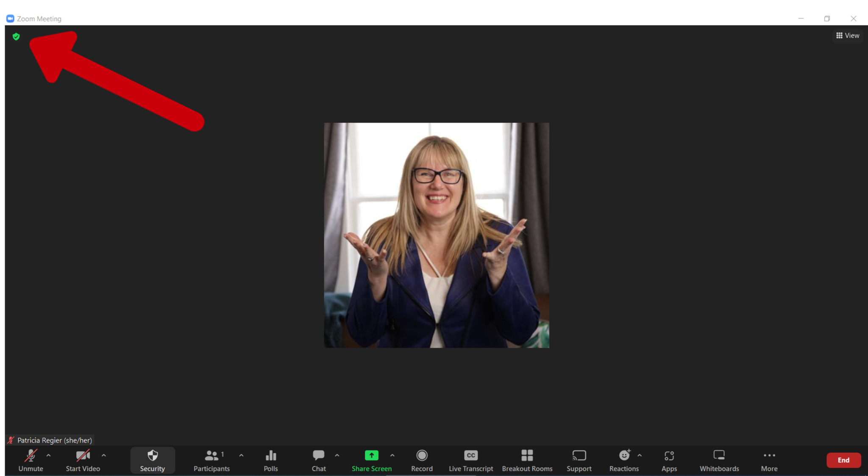Start Video with the camera toggle

pyautogui.click(x=83, y=460)
